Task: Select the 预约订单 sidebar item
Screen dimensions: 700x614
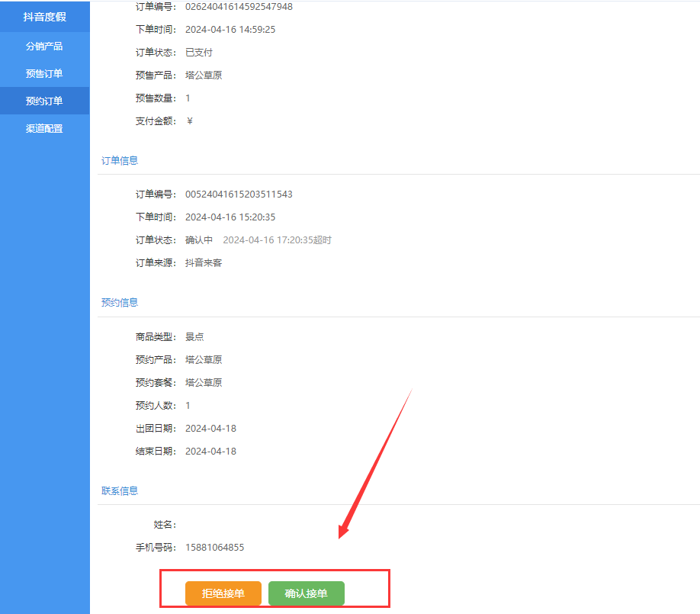Action: 44,101
